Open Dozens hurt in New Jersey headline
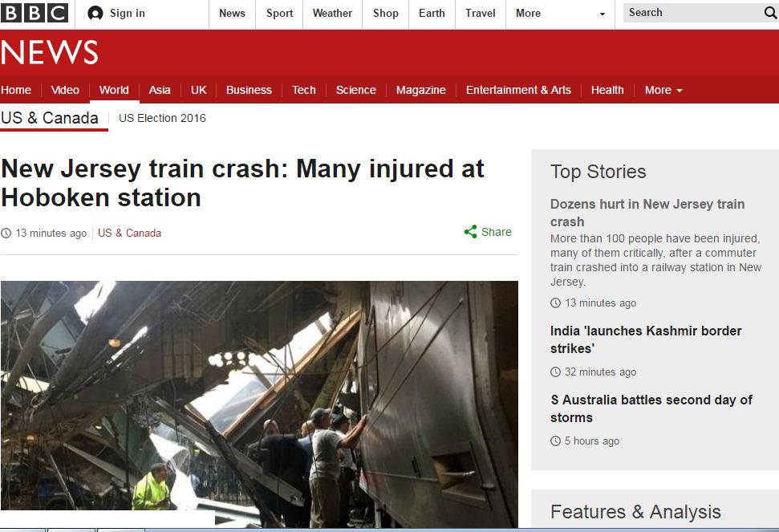The image size is (779, 532). (x=647, y=213)
